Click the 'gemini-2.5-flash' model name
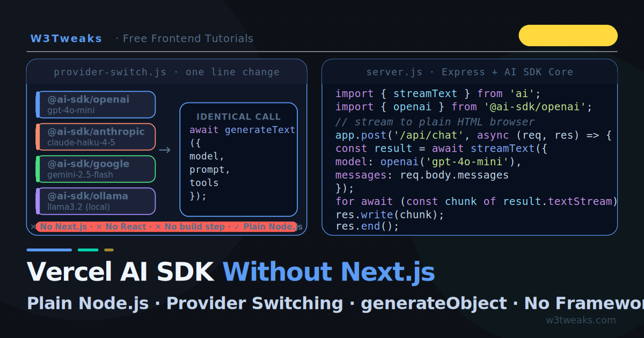The image size is (644, 338). coord(80,175)
